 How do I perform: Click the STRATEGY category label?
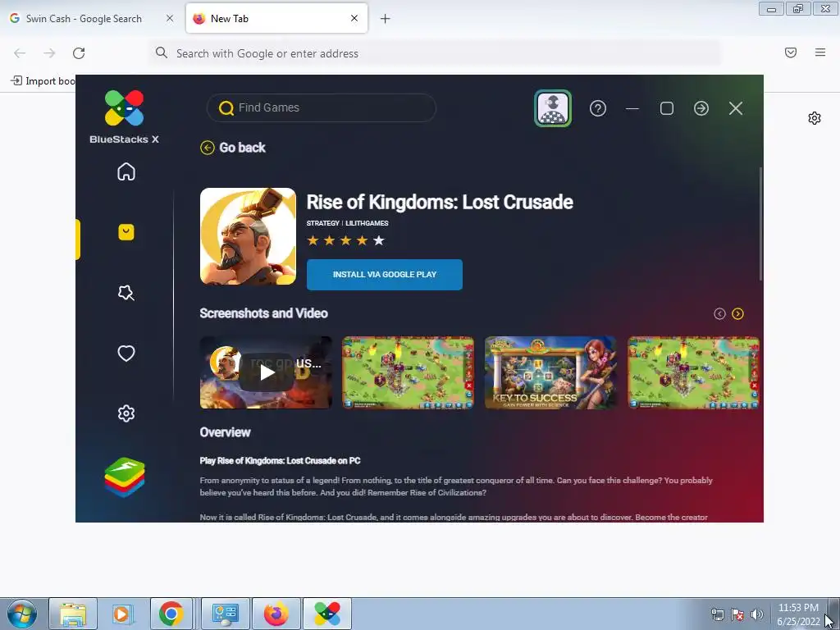tap(322, 223)
